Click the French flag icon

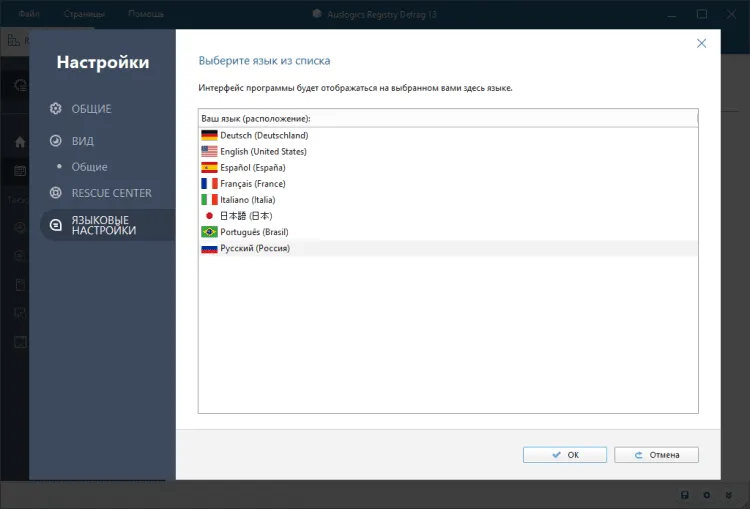tap(209, 184)
